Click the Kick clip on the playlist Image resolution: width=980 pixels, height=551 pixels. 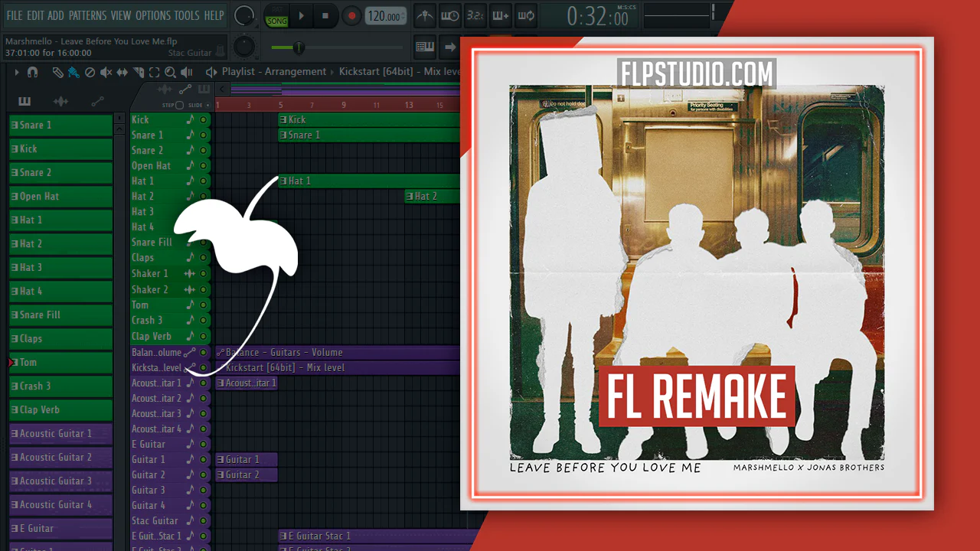click(369, 119)
